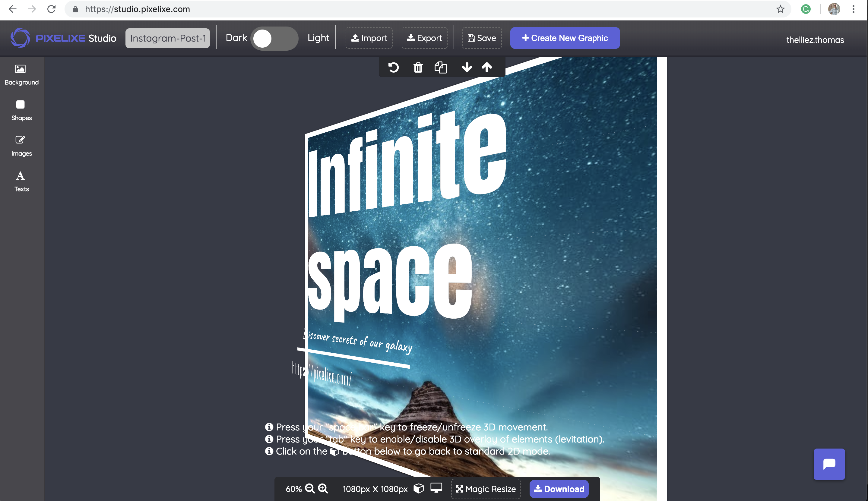Click the desktop monitor preview icon

click(436, 488)
